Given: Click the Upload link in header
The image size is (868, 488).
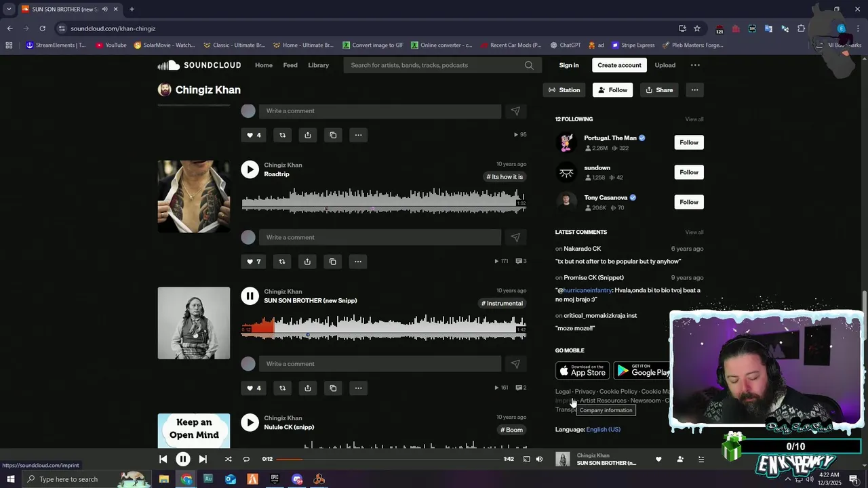Looking at the screenshot, I should 665,65.
